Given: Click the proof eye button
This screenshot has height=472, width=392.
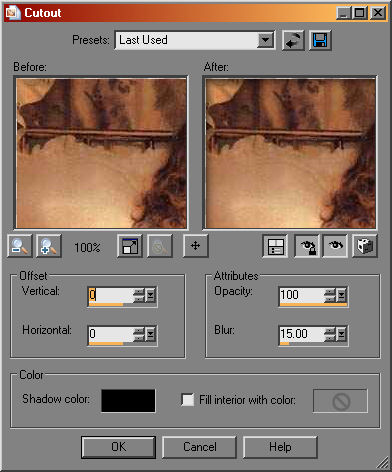Looking at the screenshot, I should pyautogui.click(x=335, y=246).
